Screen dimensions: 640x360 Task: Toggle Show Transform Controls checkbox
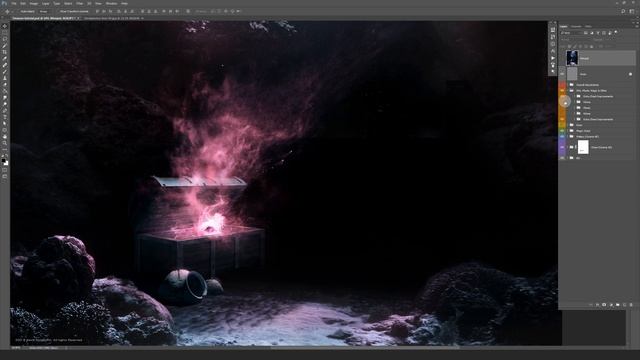(58, 11)
